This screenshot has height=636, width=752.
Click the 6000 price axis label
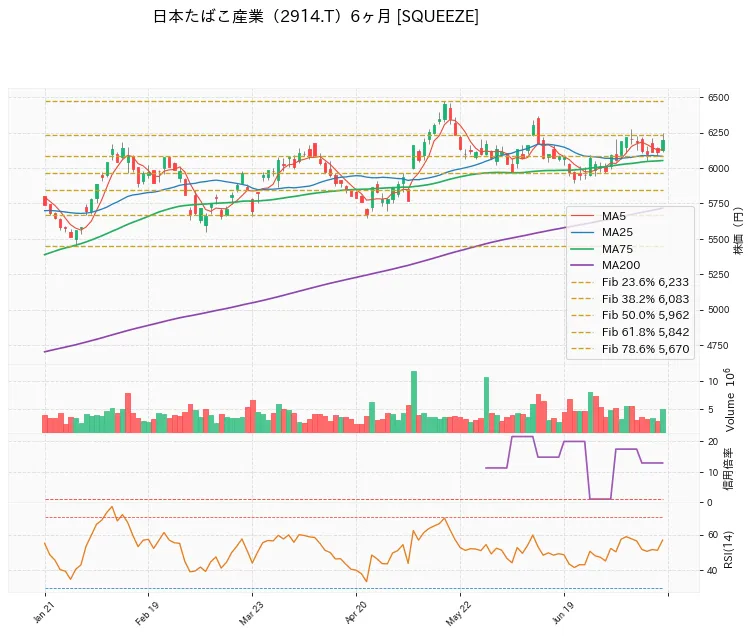pyautogui.click(x=718, y=168)
